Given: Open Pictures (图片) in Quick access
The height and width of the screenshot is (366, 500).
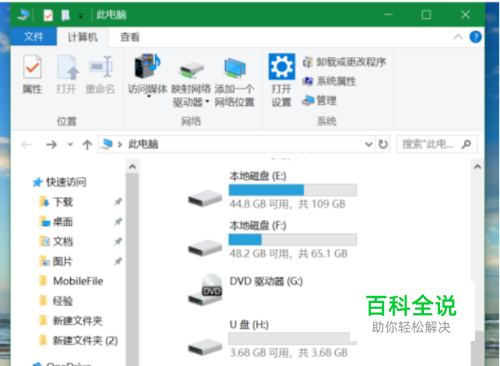Looking at the screenshot, I should point(56,261).
